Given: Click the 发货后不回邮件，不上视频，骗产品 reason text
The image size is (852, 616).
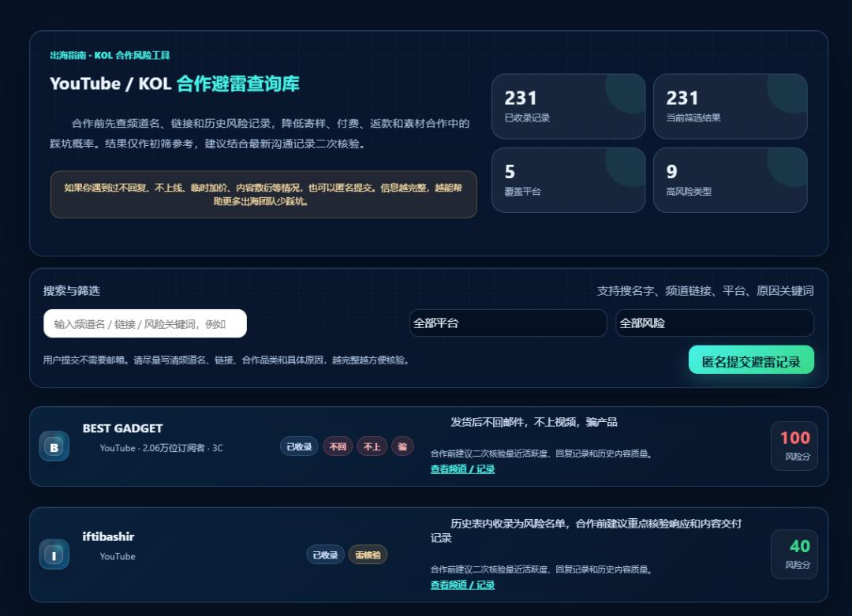Looking at the screenshot, I should click(x=533, y=422).
